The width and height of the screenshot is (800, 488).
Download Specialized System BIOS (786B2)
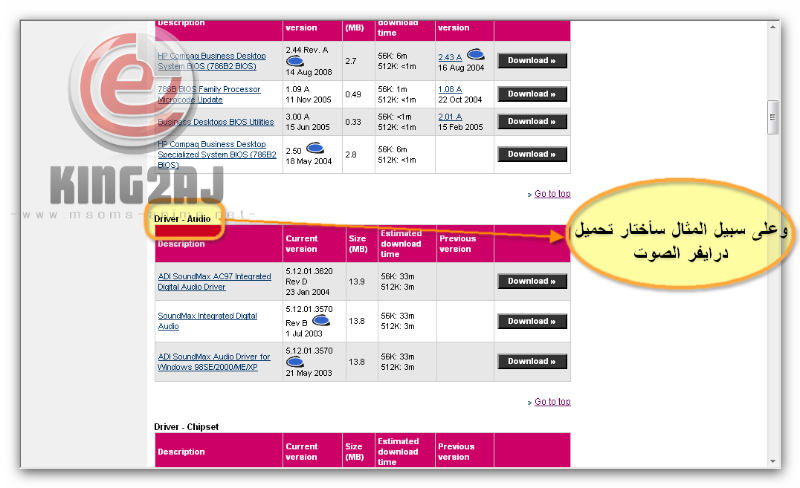click(x=532, y=154)
